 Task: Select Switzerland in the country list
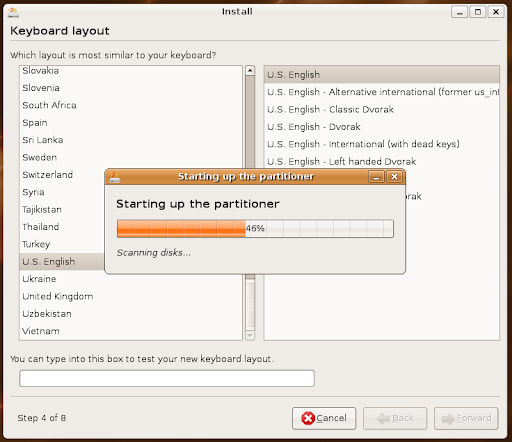tap(62, 175)
